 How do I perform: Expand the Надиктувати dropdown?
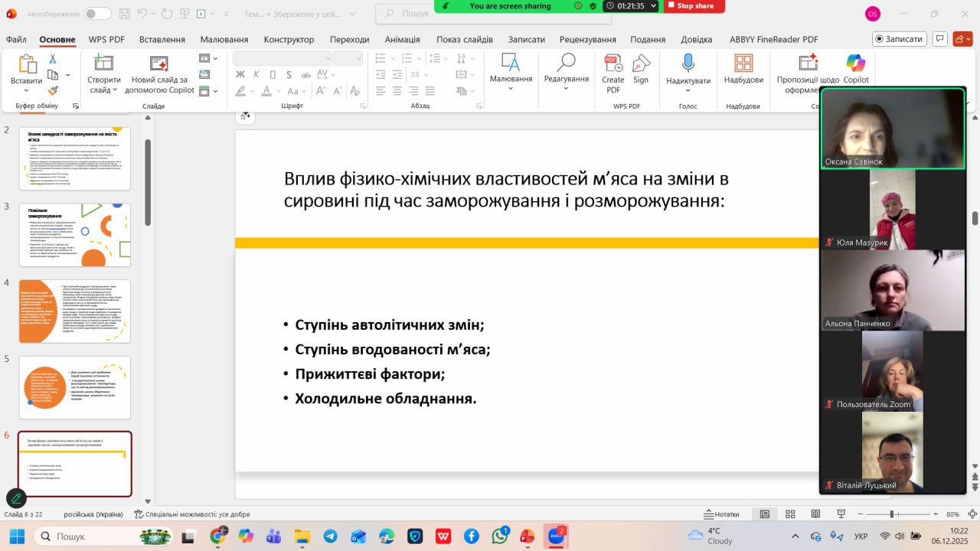pos(688,90)
